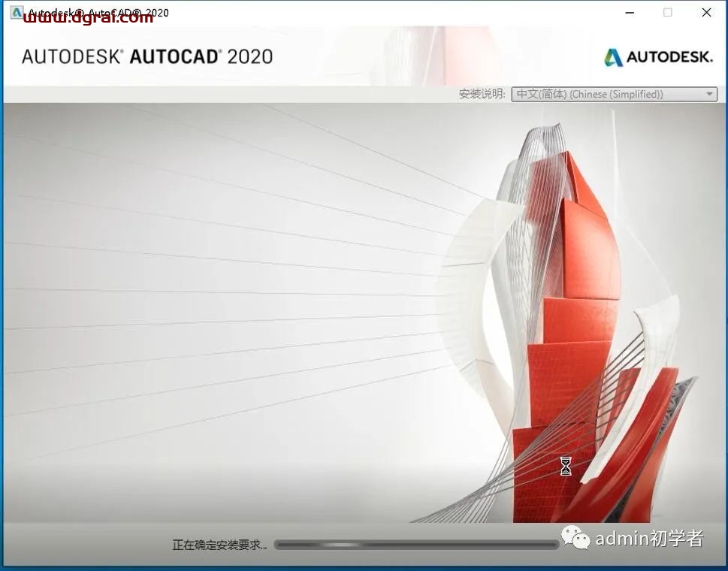Viewport: 728px width, 571px height.
Task: Close the AutoCAD 2020 installer
Action: [706, 13]
